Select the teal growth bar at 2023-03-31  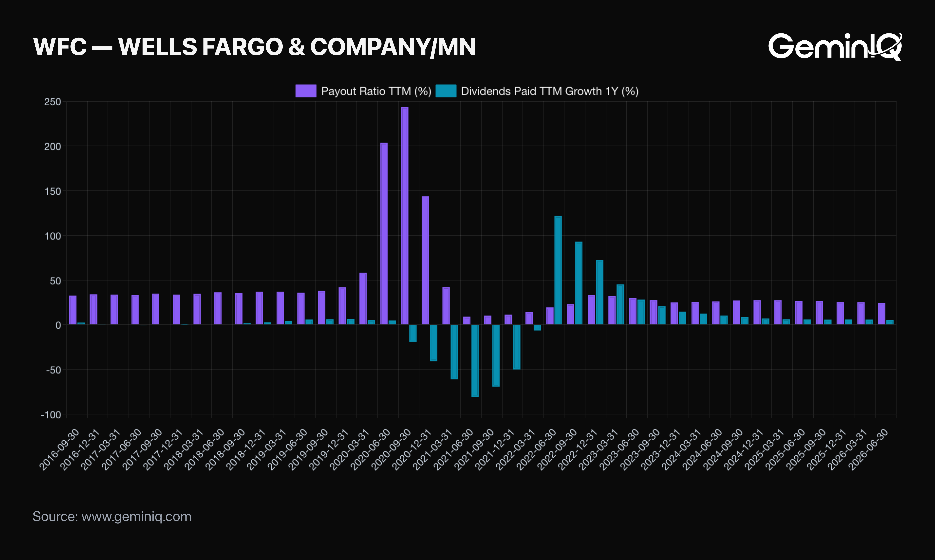(x=620, y=305)
